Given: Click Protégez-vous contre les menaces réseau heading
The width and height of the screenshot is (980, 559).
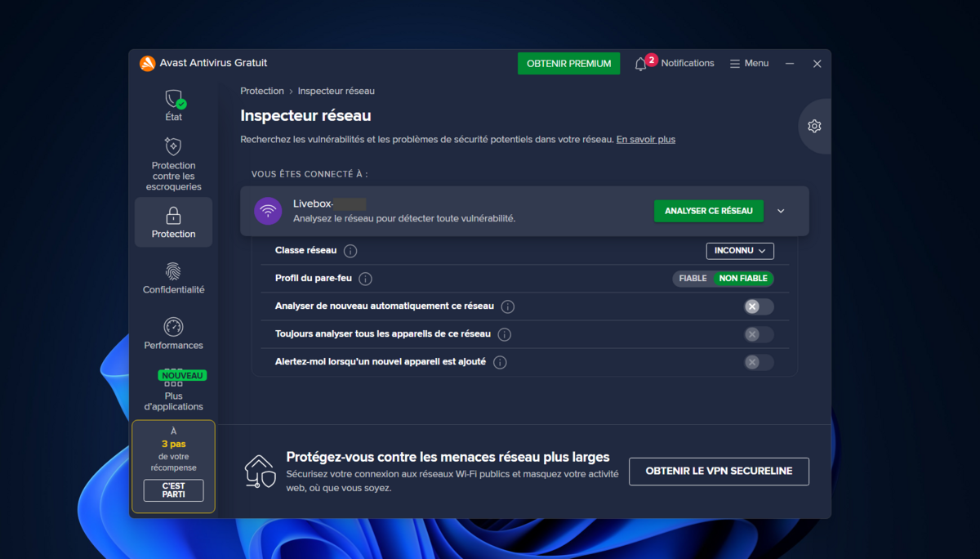Looking at the screenshot, I should coord(448,458).
